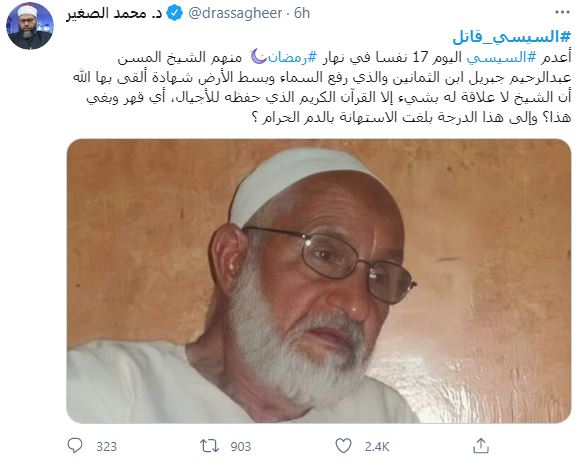The height and width of the screenshot is (465, 588).
Task: Like the tweet with the heart icon
Action: pyautogui.click(x=343, y=446)
